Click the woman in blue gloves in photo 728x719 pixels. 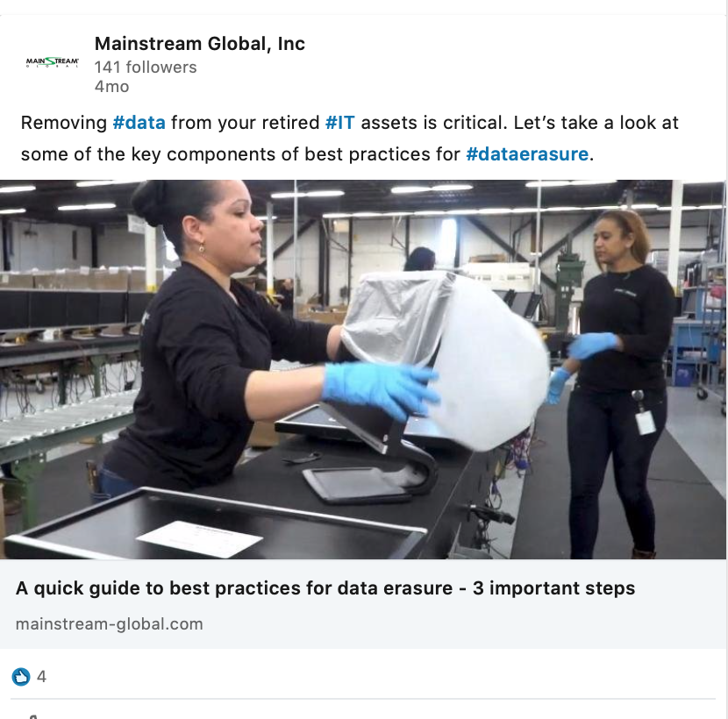(x=241, y=338)
